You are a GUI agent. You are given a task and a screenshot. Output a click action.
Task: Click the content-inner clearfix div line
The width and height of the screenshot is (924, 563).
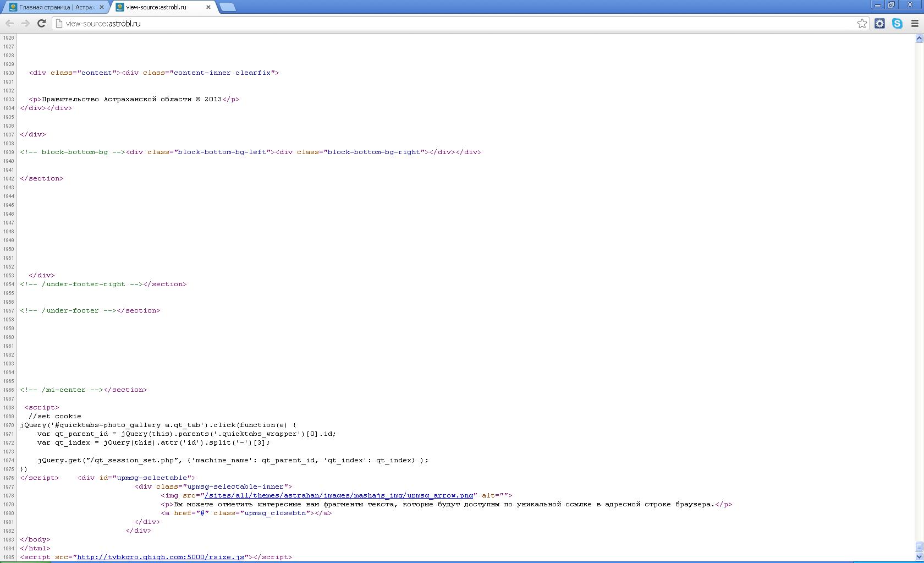[x=154, y=73]
